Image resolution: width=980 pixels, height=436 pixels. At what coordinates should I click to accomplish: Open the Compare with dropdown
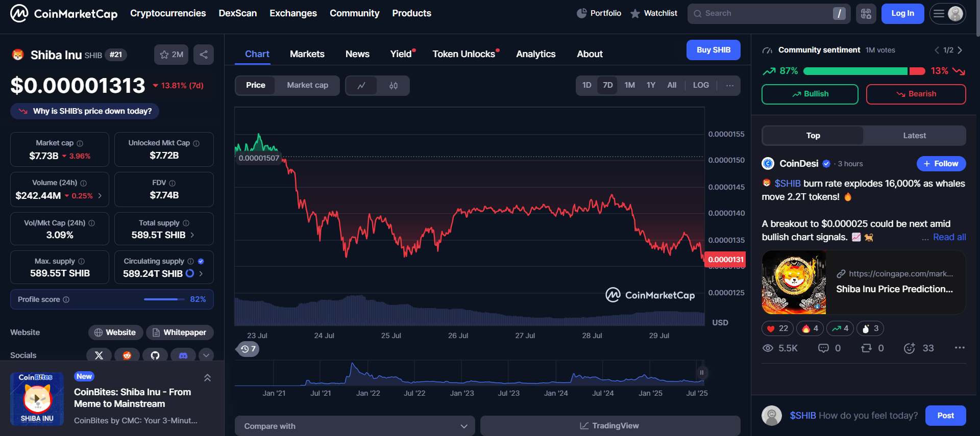355,426
